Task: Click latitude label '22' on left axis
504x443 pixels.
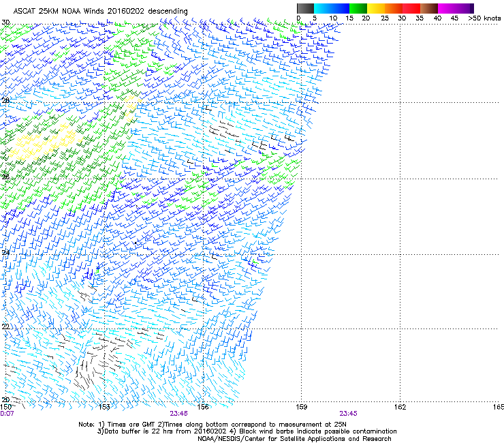Action: click(x=5, y=326)
